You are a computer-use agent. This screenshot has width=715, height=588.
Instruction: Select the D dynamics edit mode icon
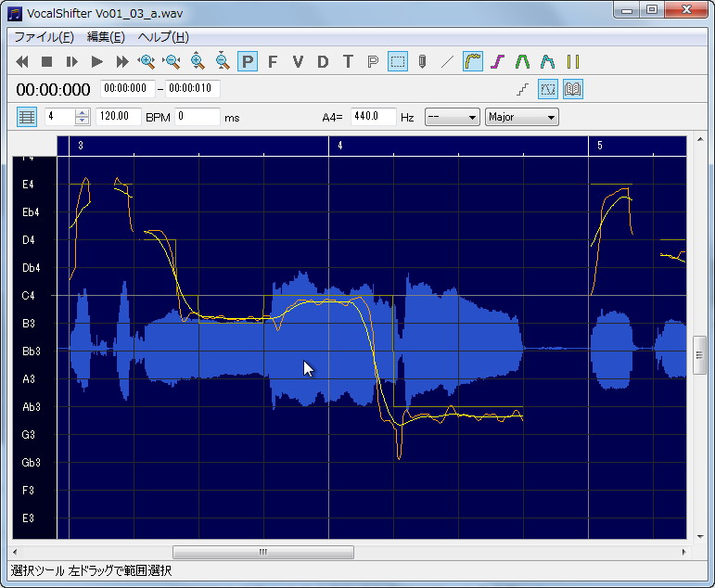point(323,61)
